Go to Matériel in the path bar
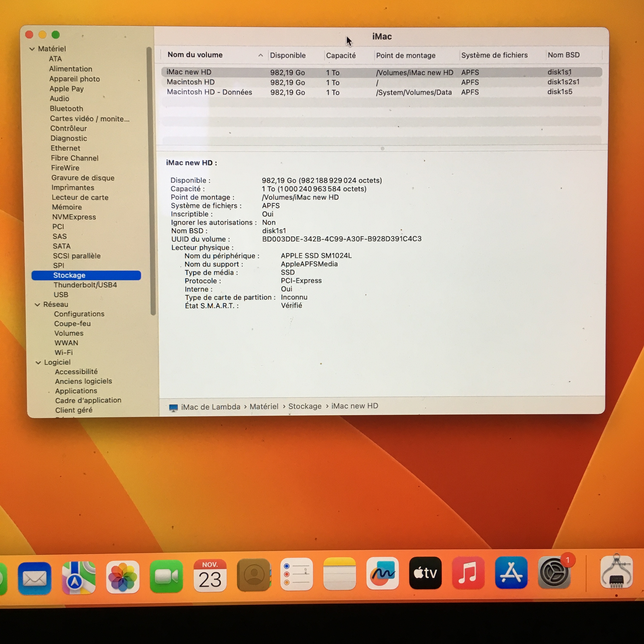Image resolution: width=644 pixels, height=644 pixels. (x=264, y=407)
